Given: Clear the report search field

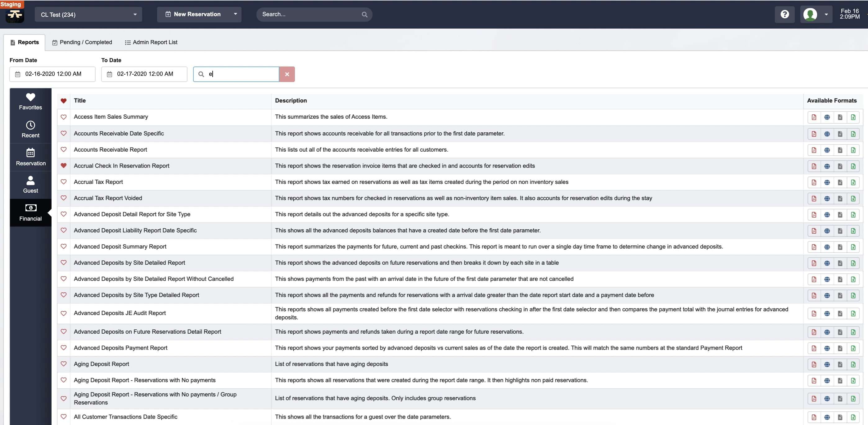Looking at the screenshot, I should [x=287, y=74].
